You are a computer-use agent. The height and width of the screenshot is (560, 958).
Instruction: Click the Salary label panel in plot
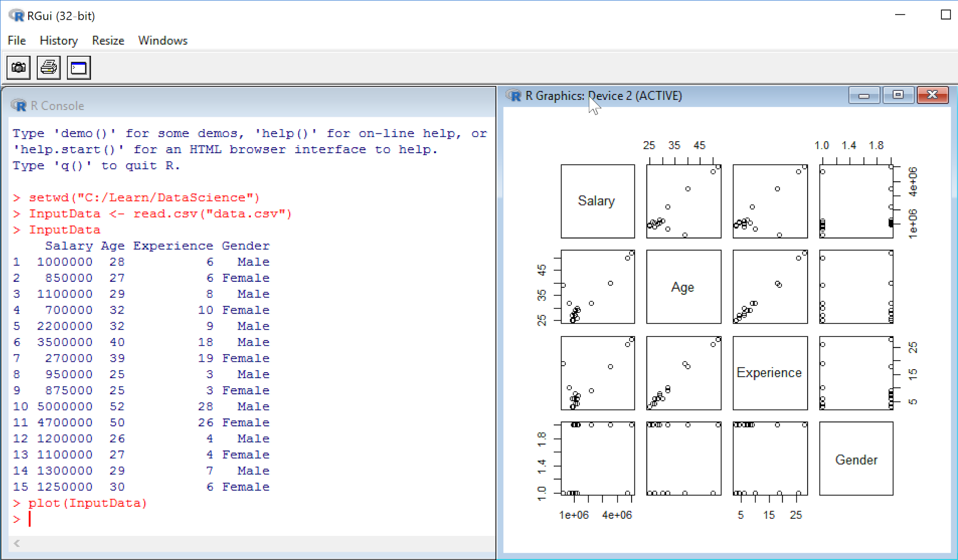598,201
